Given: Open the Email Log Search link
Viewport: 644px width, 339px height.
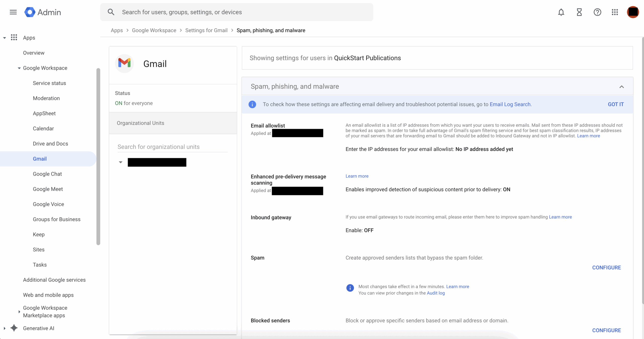Looking at the screenshot, I should click(x=510, y=104).
